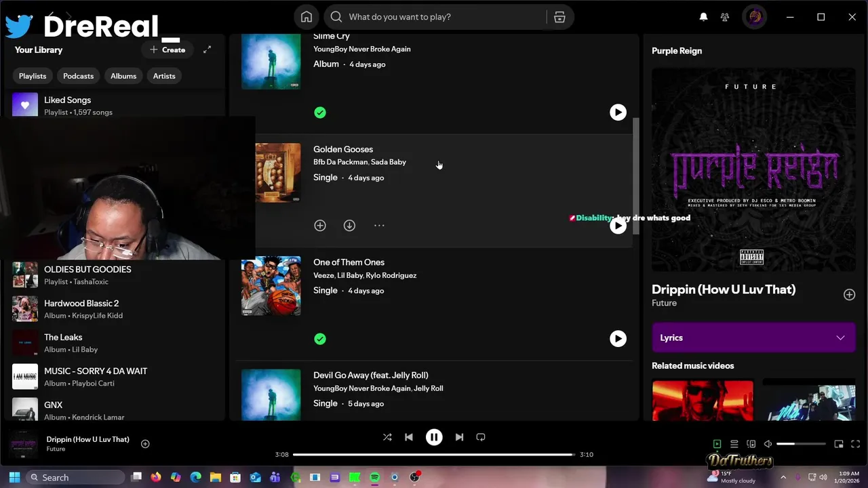Screen dimensions: 868x488
Task: Click the Create button
Action: [x=167, y=49]
